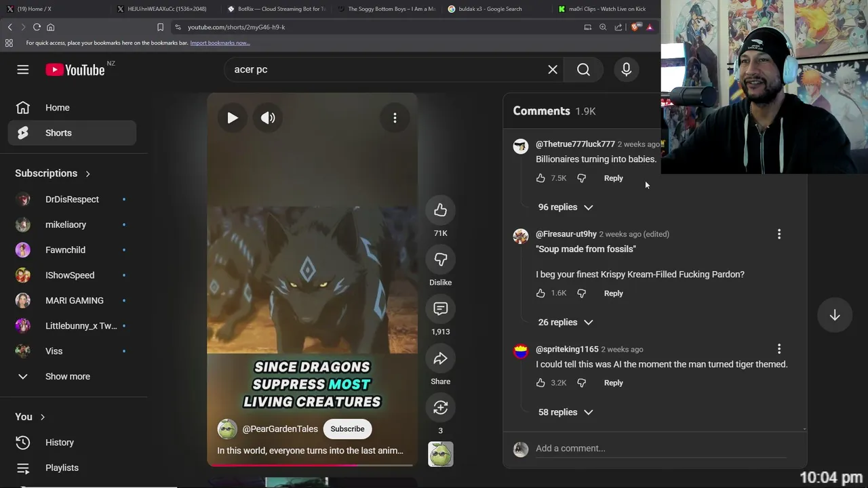Open Home in the sidebar
Viewport: 868px width, 488px height.
coord(72,108)
